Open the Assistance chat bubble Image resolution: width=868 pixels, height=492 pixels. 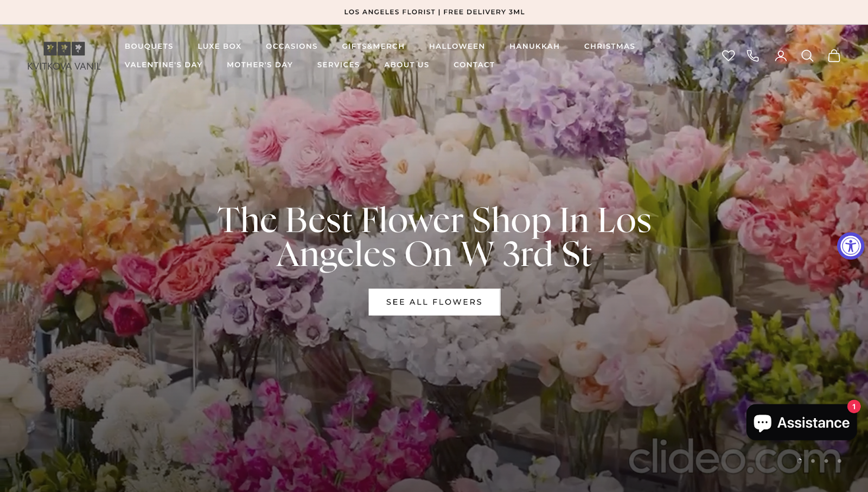click(801, 422)
